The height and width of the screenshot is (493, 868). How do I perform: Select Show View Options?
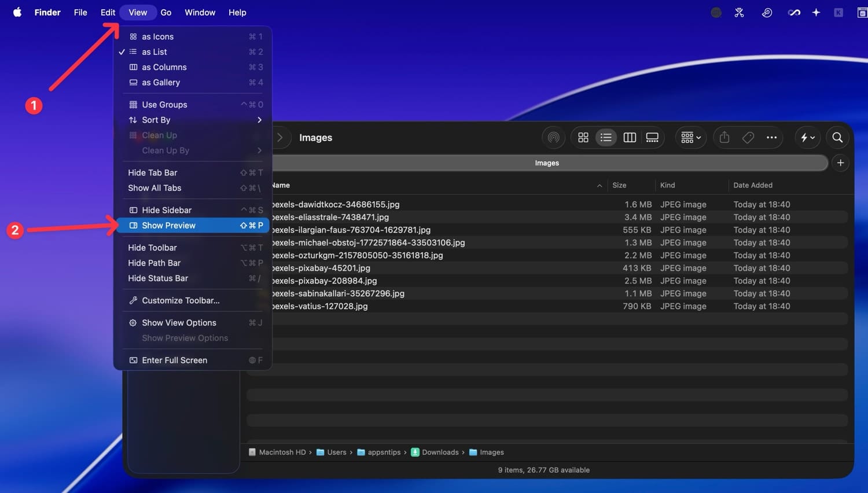click(x=193, y=323)
